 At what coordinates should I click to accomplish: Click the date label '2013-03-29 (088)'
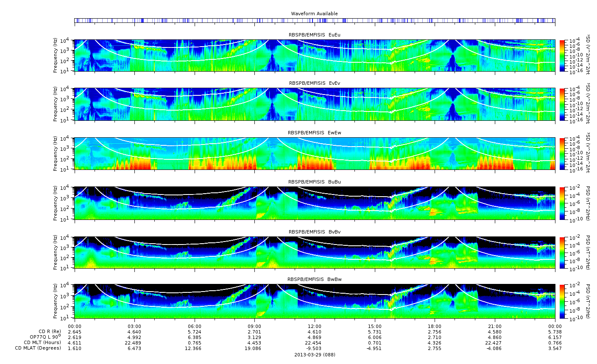click(315, 354)
